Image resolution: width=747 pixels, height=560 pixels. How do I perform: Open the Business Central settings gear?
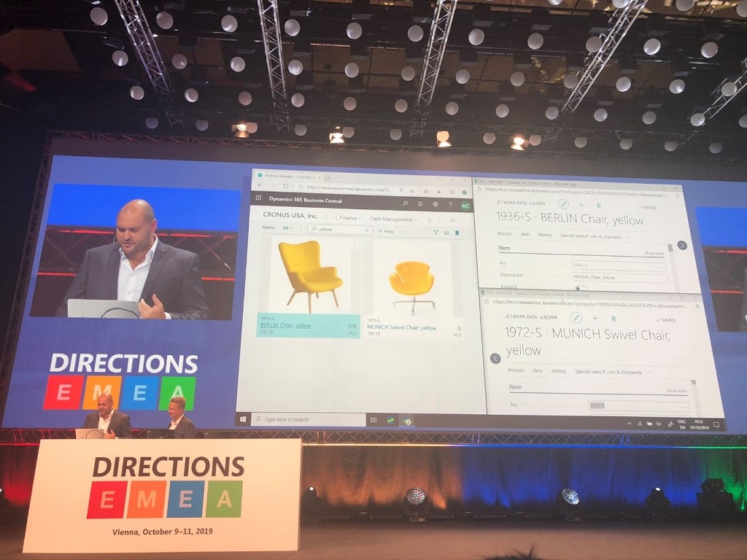coord(436,204)
